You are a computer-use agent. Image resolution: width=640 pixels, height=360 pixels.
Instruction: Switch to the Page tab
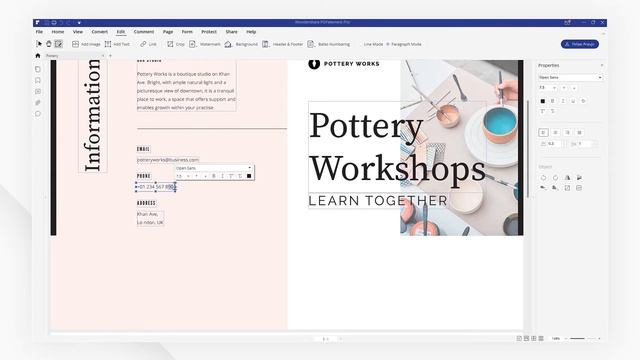[x=168, y=32]
